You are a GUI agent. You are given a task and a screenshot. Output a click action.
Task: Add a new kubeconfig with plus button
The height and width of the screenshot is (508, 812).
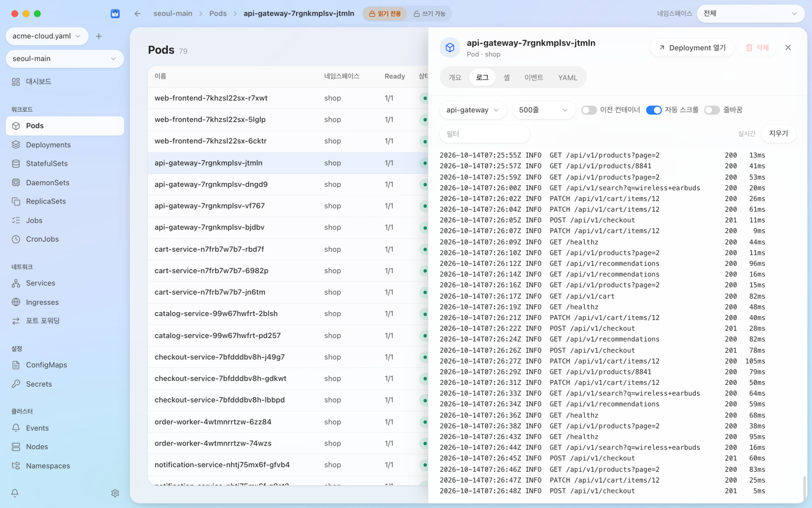click(x=99, y=36)
